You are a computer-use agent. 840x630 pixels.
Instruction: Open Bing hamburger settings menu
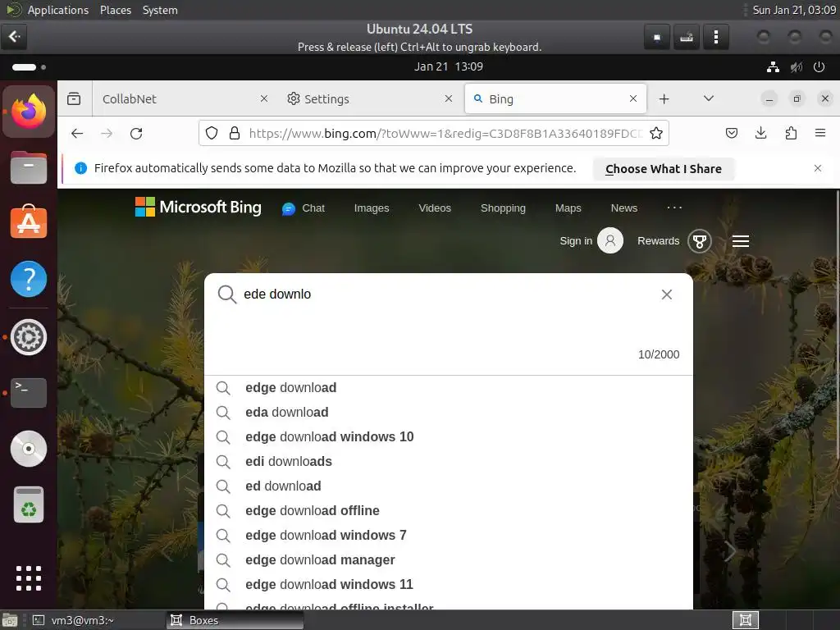tap(741, 241)
